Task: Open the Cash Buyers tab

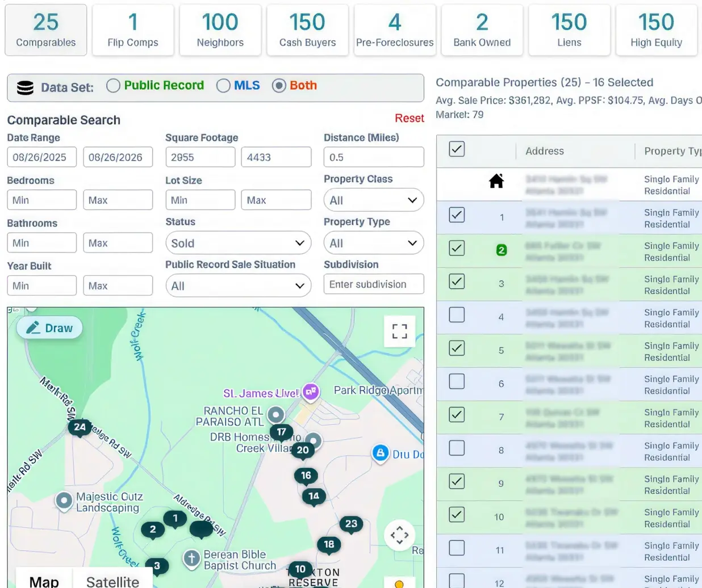Action: pyautogui.click(x=307, y=30)
